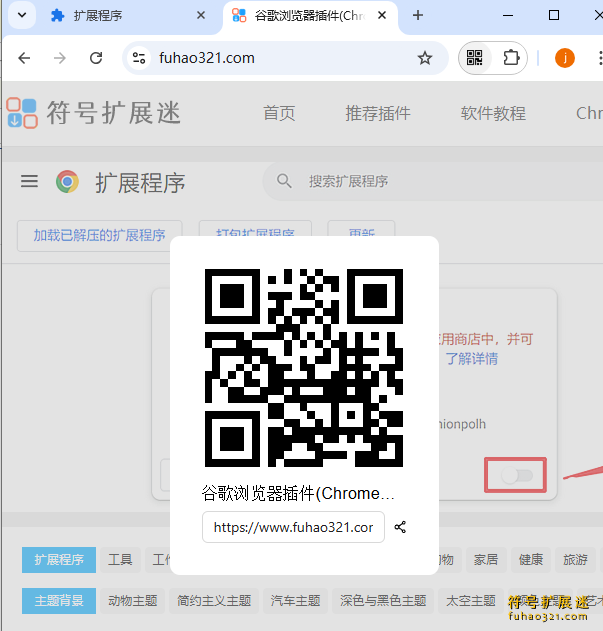Screen dimensions: 603x631
Task: Select the 谷歌浏览器插件 browser tab
Action: 310,16
